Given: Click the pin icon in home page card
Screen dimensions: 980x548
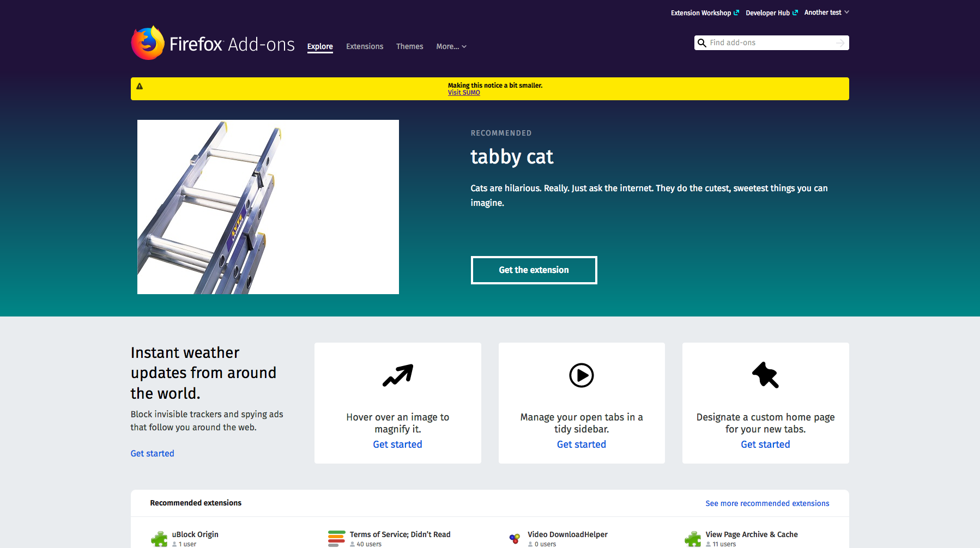Looking at the screenshot, I should click(x=765, y=375).
